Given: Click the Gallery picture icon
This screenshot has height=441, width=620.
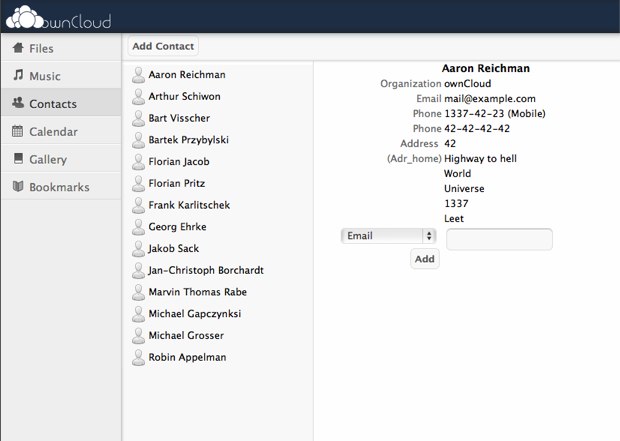Looking at the screenshot, I should [18, 159].
